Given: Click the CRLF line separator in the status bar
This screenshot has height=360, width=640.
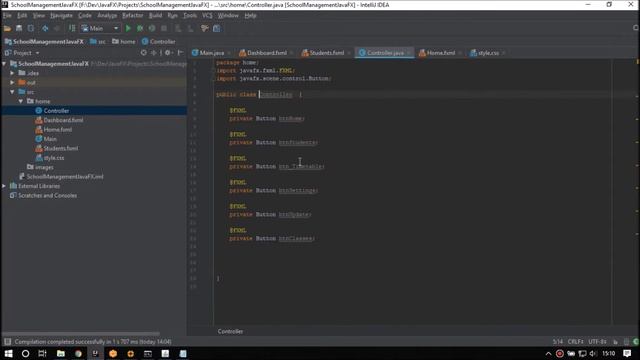Looking at the screenshot, I should click(575, 342).
